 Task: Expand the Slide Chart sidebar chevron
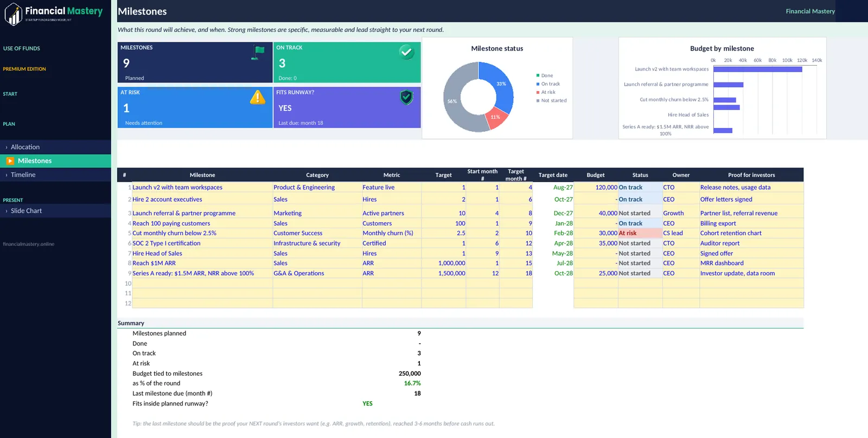[x=7, y=211]
